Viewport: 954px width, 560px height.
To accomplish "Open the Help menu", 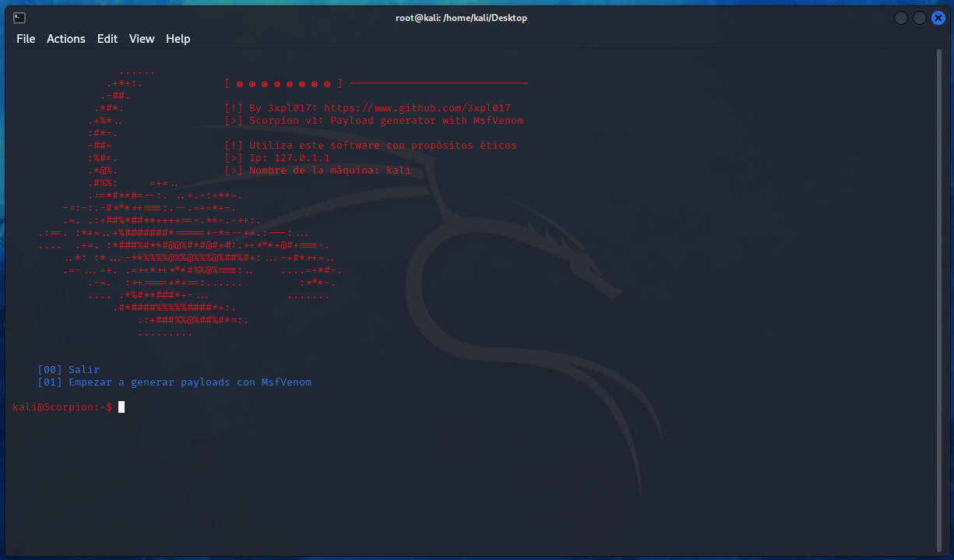I will click(x=178, y=39).
